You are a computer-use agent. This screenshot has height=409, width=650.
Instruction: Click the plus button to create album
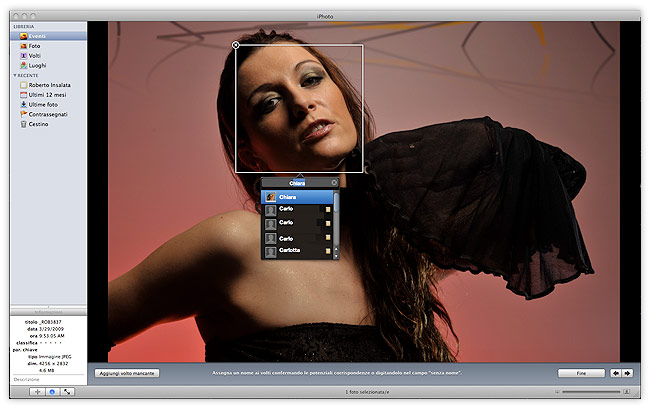point(37,392)
